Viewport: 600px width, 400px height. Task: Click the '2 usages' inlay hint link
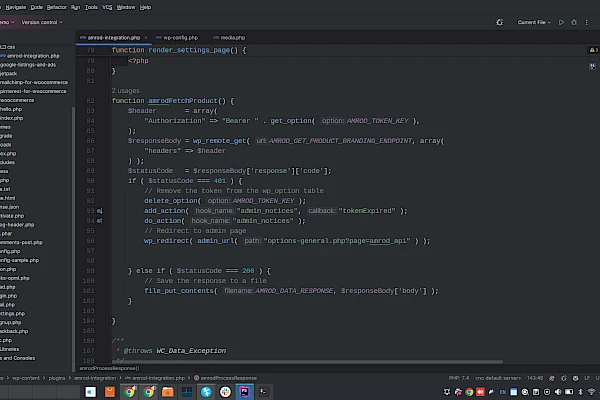125,91
